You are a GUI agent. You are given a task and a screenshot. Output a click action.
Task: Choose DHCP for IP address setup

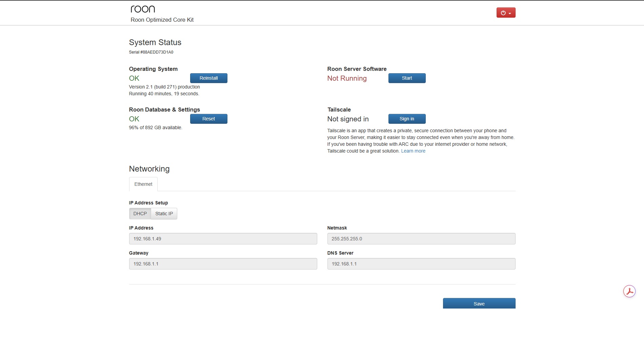coord(140,214)
